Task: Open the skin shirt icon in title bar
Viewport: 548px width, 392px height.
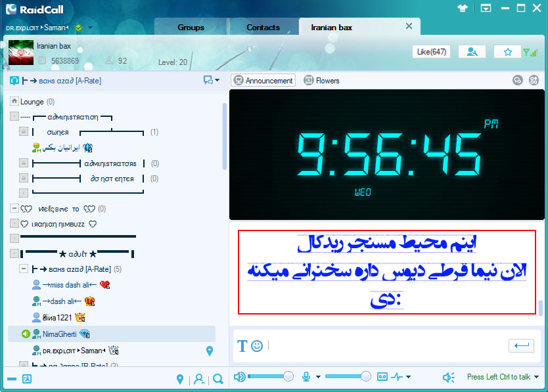Action: click(463, 8)
